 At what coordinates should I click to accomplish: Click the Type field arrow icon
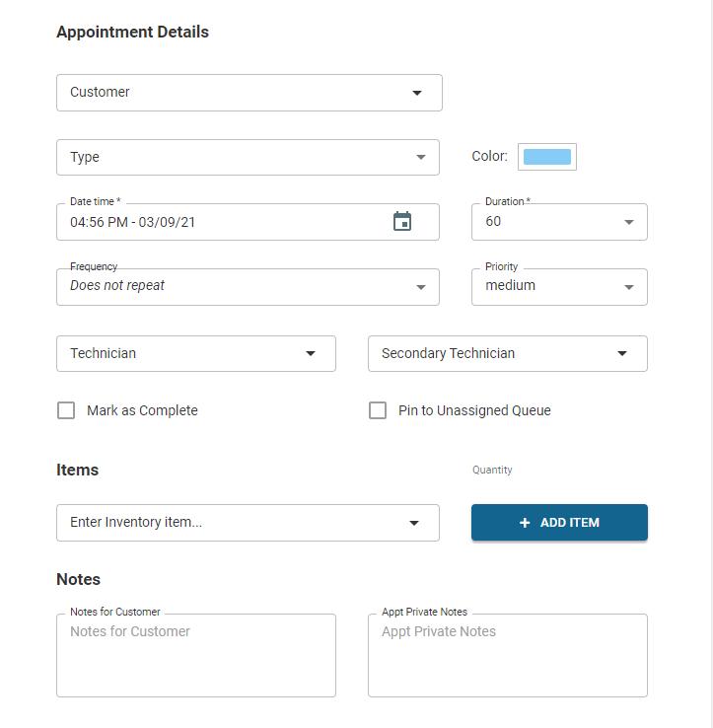click(x=420, y=158)
